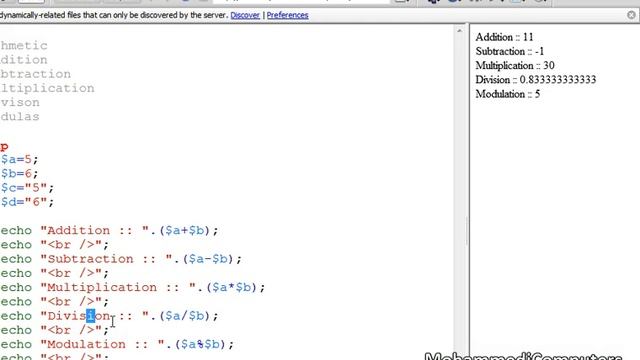640x360 pixels.
Task: Click the echo "Addition :: " code line
Action: (x=109, y=231)
